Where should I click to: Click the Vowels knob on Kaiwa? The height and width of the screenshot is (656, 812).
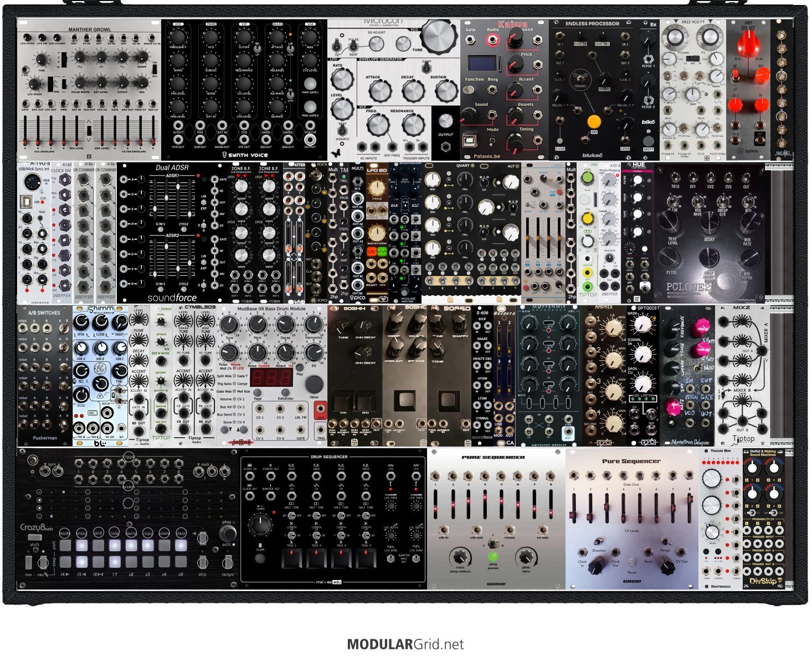click(x=516, y=116)
